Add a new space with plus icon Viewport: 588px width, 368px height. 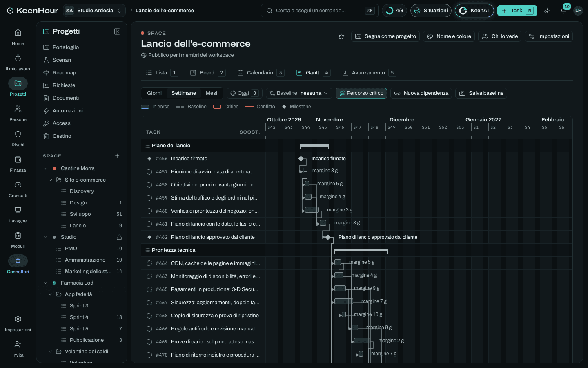pyautogui.click(x=117, y=156)
